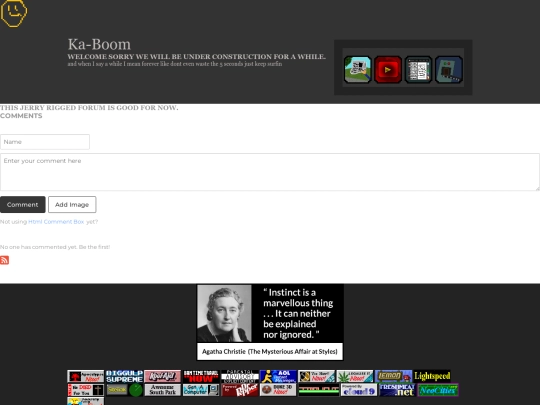Click the Duke 3D Now! badge
The height and width of the screenshot is (405, 540).
278,390
